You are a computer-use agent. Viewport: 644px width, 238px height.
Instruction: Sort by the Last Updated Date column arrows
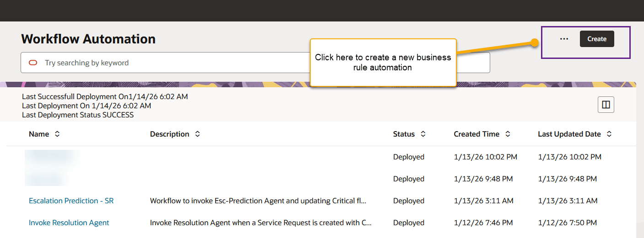(x=609, y=134)
